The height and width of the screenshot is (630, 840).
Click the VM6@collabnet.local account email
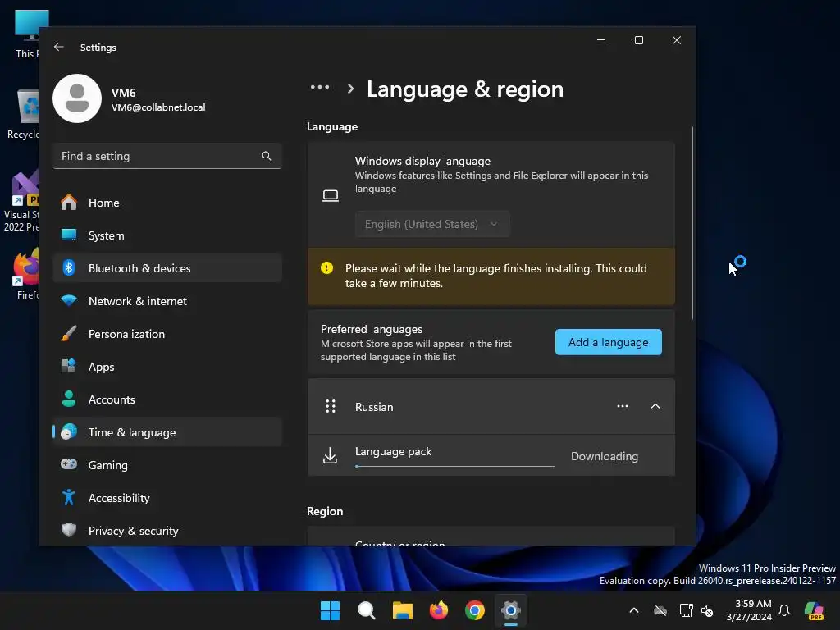[x=158, y=107]
